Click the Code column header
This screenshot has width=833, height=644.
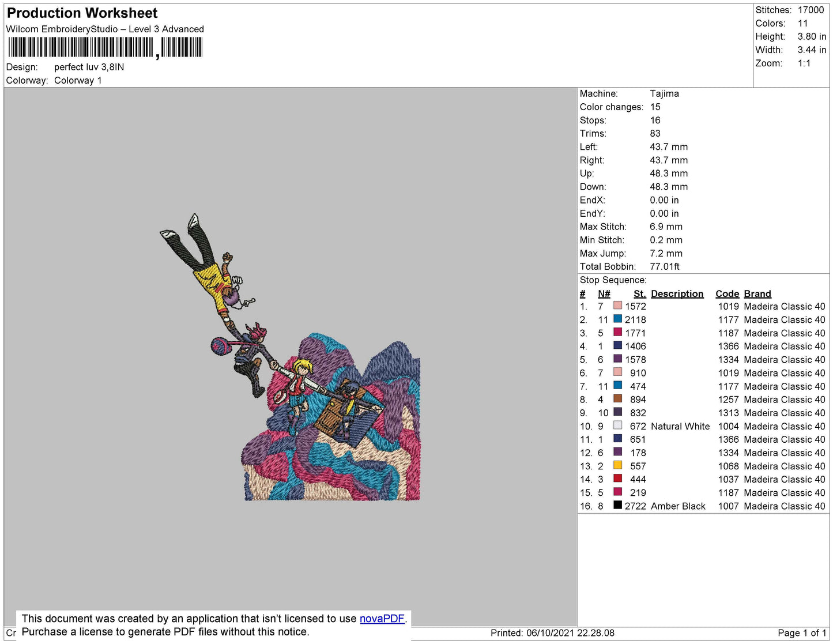[x=728, y=293]
